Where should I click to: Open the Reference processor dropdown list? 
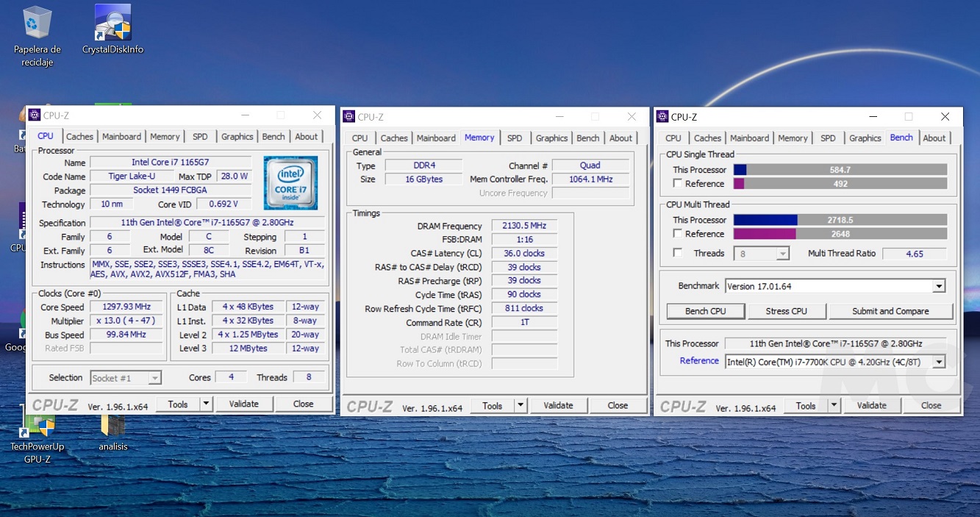coord(939,361)
